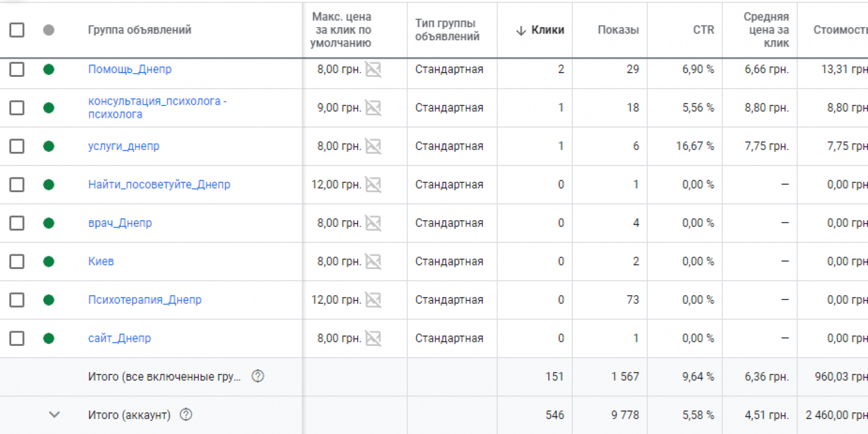
Task: Click bid icon next to Помощь_Днепр 8,00 грн.
Action: (x=373, y=69)
